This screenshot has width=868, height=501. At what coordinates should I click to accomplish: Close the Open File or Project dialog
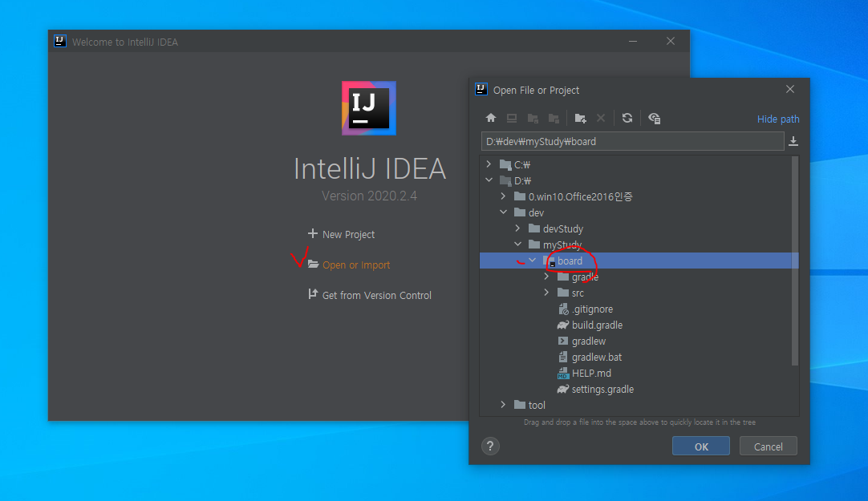[790, 89]
